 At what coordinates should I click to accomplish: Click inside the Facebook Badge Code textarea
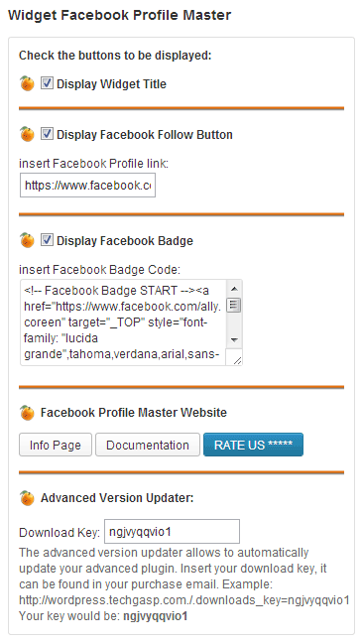coord(123,322)
